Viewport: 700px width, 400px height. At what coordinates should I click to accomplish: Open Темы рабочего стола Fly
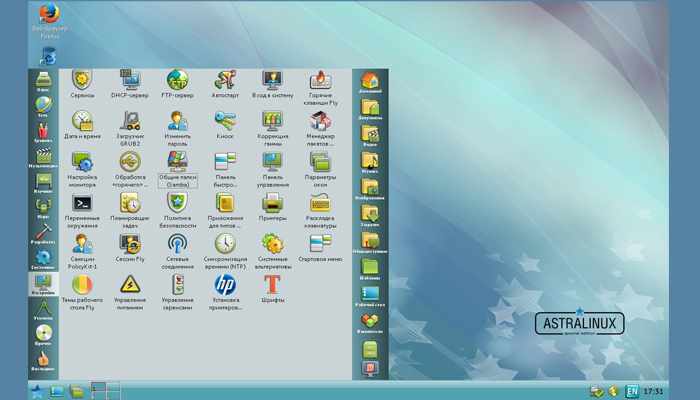tap(82, 292)
